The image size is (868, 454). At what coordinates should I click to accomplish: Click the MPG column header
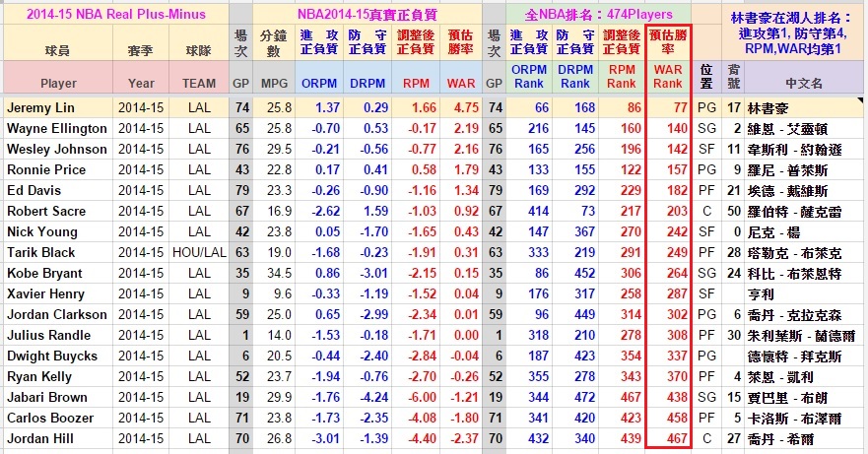tap(273, 84)
